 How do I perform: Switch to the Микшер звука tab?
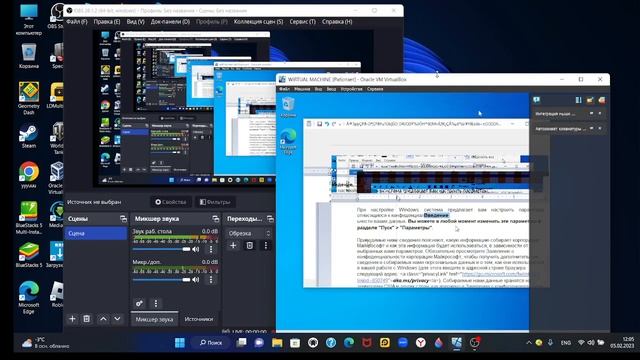tap(154, 319)
